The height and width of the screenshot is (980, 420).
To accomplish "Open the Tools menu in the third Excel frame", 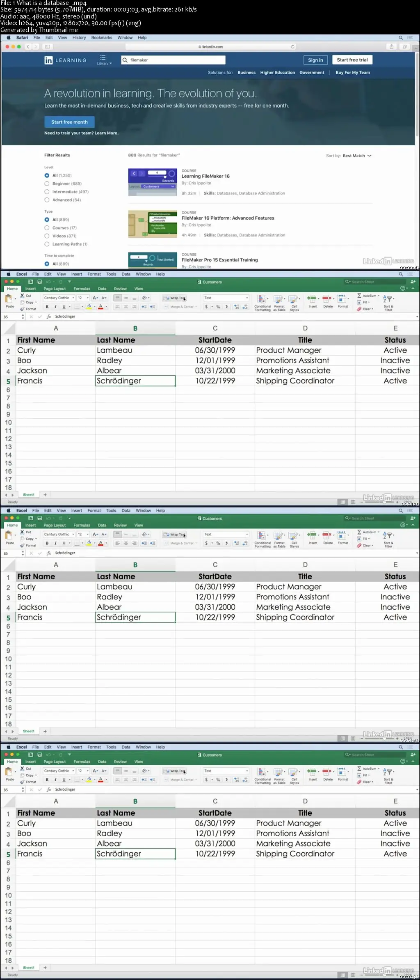I will pos(111,747).
